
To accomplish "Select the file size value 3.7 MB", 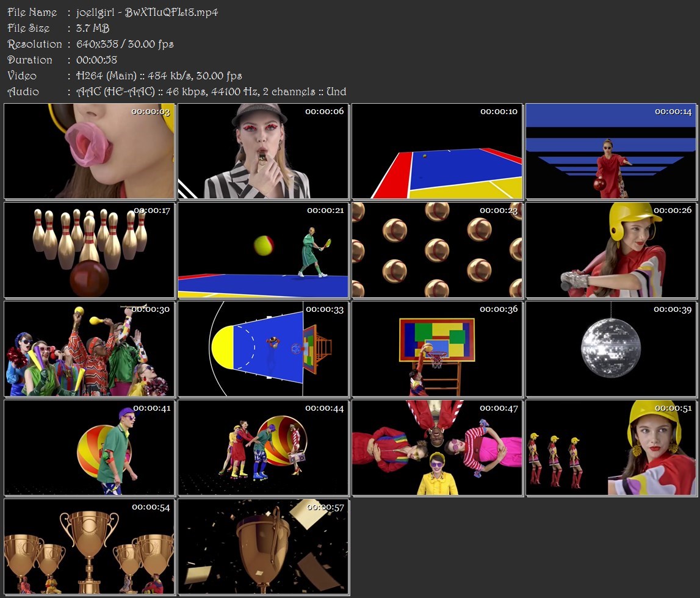I will (92, 28).
